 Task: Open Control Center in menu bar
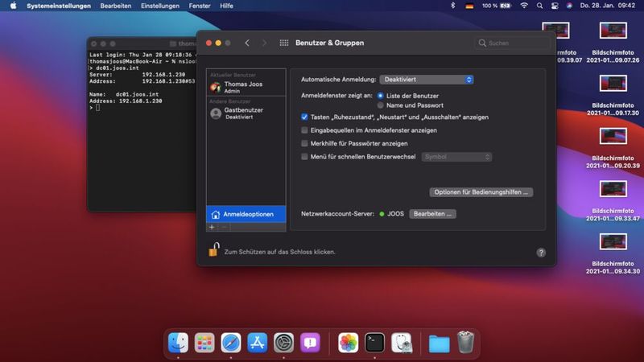(x=555, y=6)
